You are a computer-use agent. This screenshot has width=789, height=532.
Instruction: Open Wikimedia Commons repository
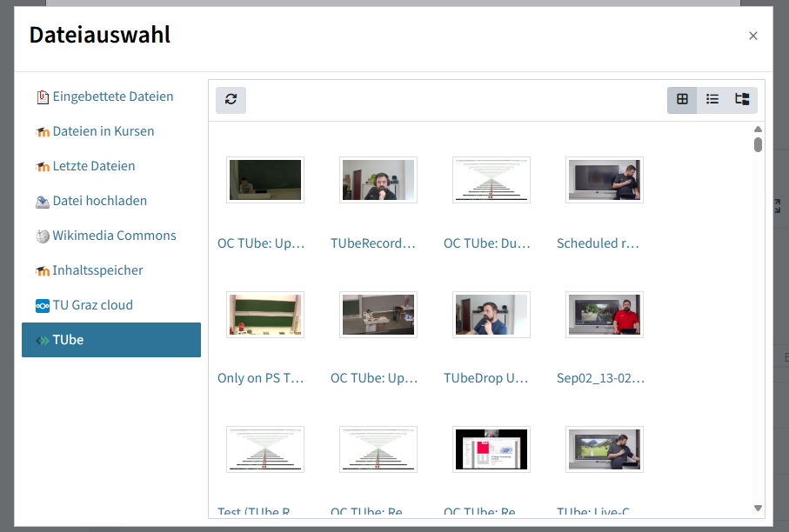111,236
